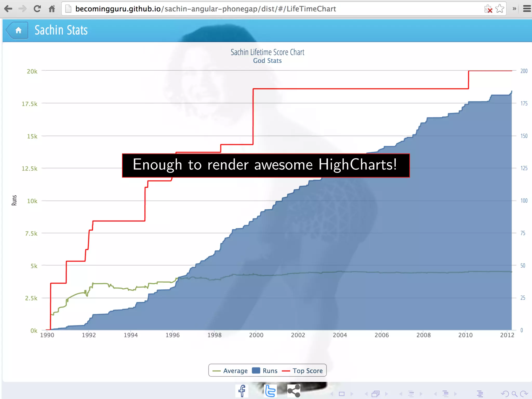Image resolution: width=532 pixels, height=399 pixels.
Task: Click the browser back arrow
Action: (8, 9)
